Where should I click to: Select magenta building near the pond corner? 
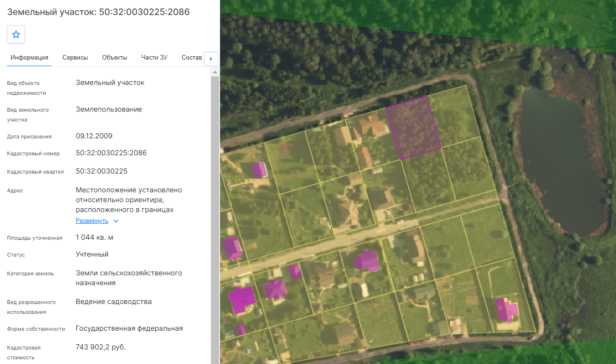coord(507,310)
